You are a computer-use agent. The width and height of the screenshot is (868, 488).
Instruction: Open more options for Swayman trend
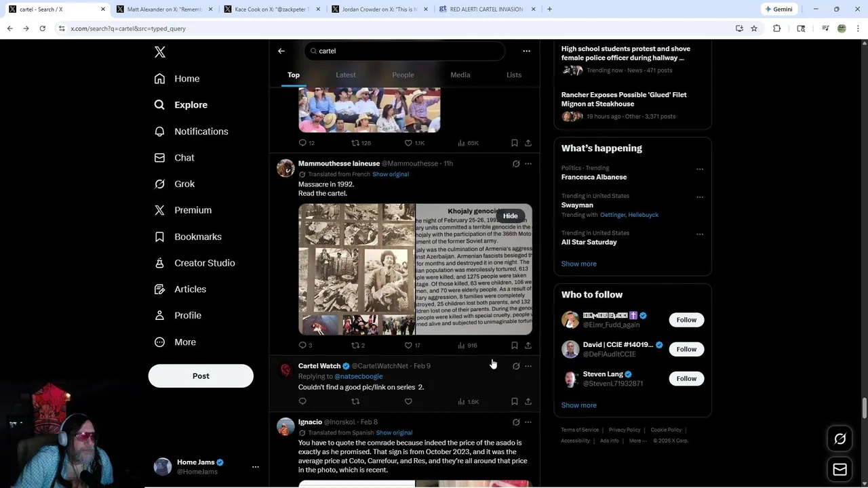(700, 197)
